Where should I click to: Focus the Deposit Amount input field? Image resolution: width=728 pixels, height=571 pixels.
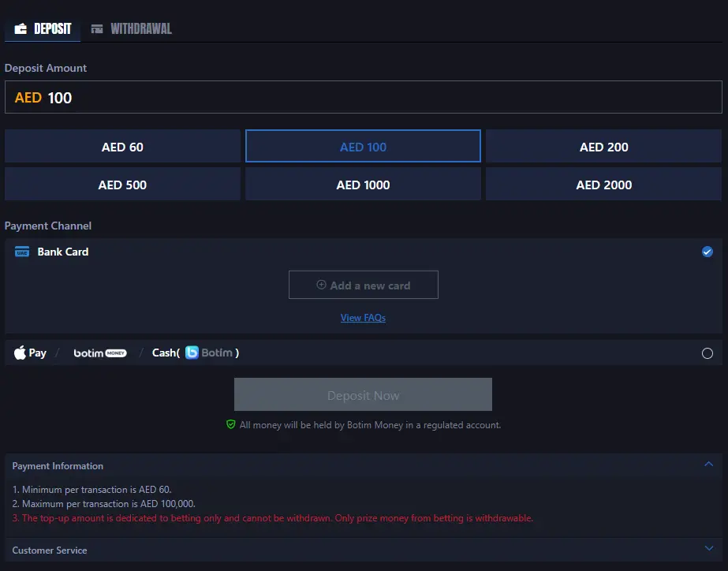pos(364,97)
